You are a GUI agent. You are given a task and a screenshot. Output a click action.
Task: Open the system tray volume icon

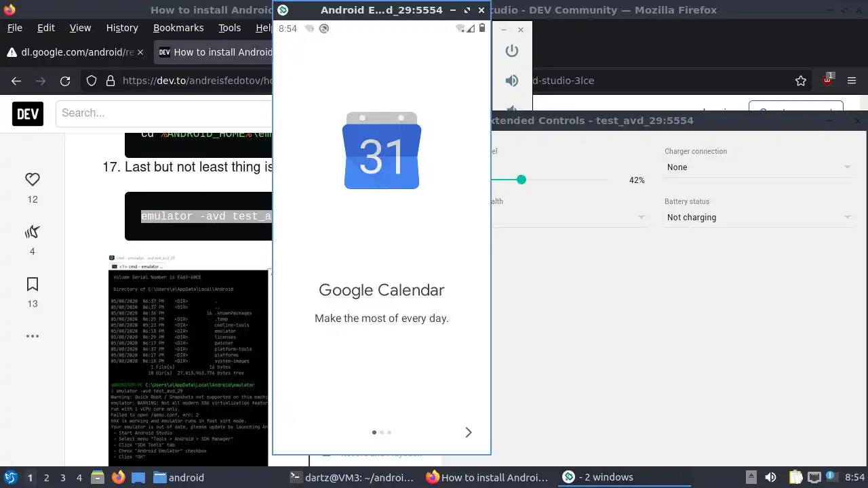tap(770, 477)
